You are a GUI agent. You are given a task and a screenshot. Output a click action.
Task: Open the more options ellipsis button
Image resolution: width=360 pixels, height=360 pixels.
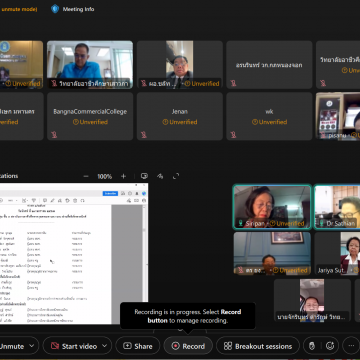[x=351, y=346]
